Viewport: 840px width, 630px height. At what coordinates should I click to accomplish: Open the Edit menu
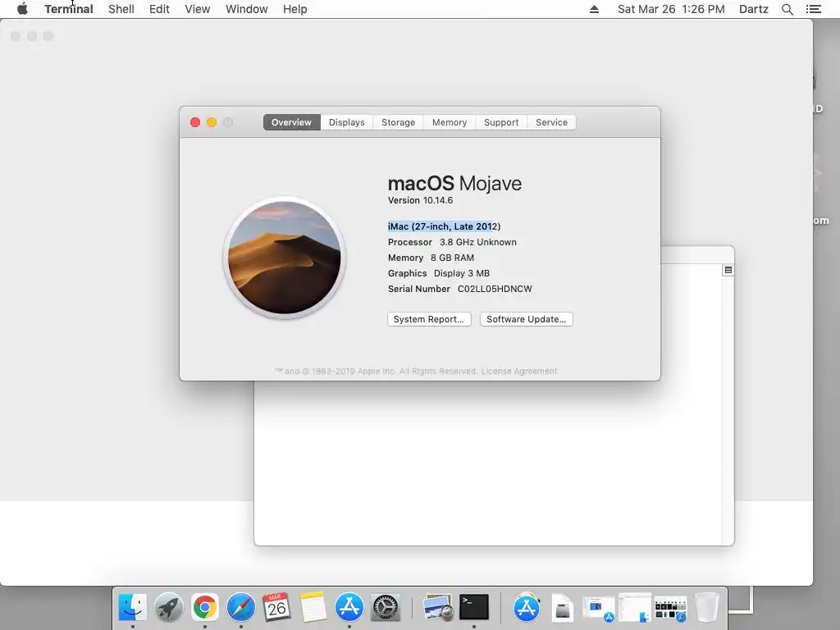pyautogui.click(x=159, y=9)
